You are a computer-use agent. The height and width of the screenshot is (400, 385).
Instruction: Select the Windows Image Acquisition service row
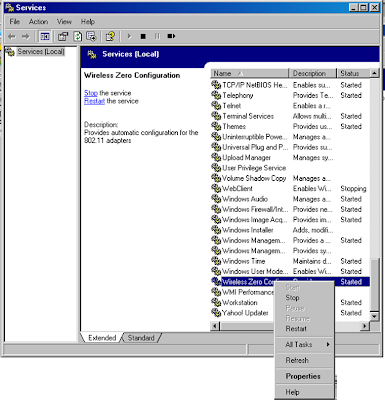pos(290,220)
